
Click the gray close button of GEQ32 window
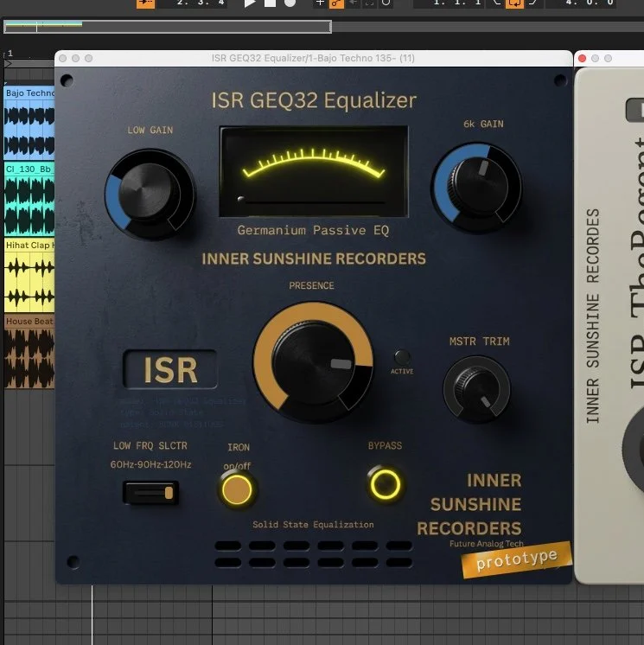point(63,59)
